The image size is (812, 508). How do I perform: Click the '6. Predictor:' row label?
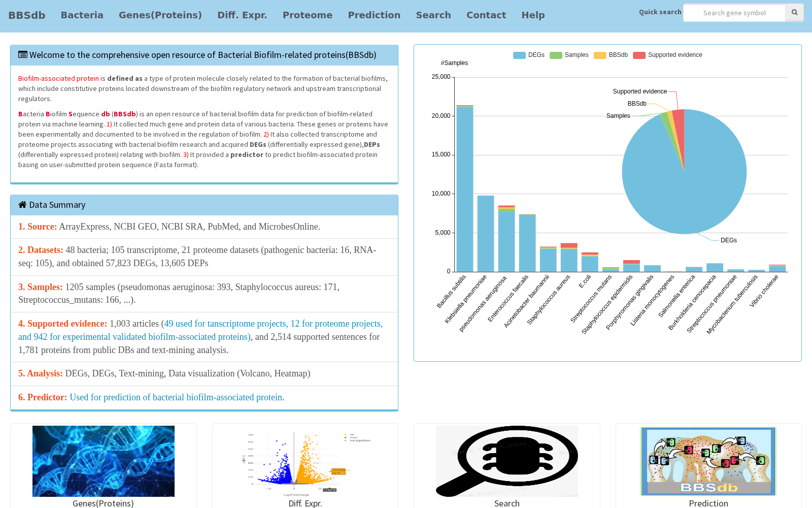tap(43, 397)
